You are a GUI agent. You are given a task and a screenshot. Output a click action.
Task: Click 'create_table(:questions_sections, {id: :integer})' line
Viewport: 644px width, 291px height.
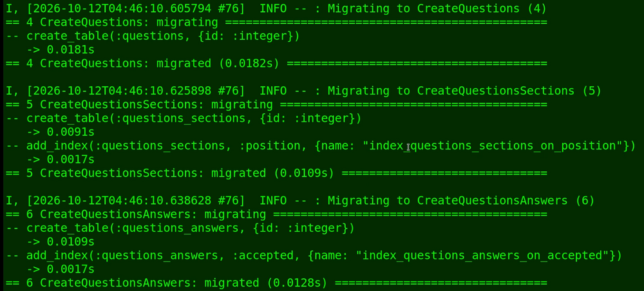pos(184,118)
